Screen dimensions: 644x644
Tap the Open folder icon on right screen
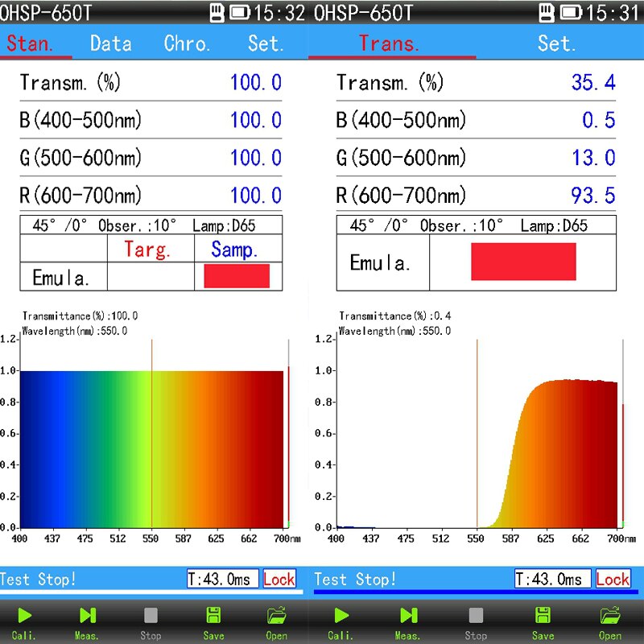[610, 615]
